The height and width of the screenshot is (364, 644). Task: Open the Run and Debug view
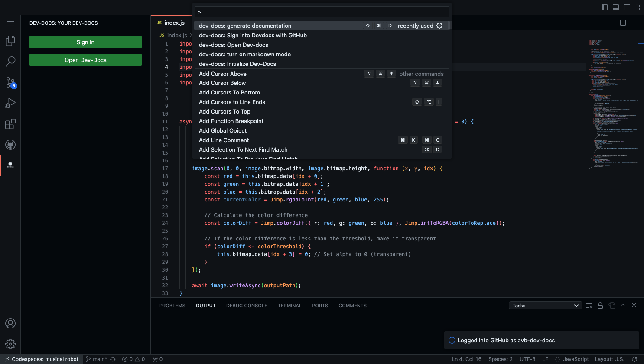(10, 103)
